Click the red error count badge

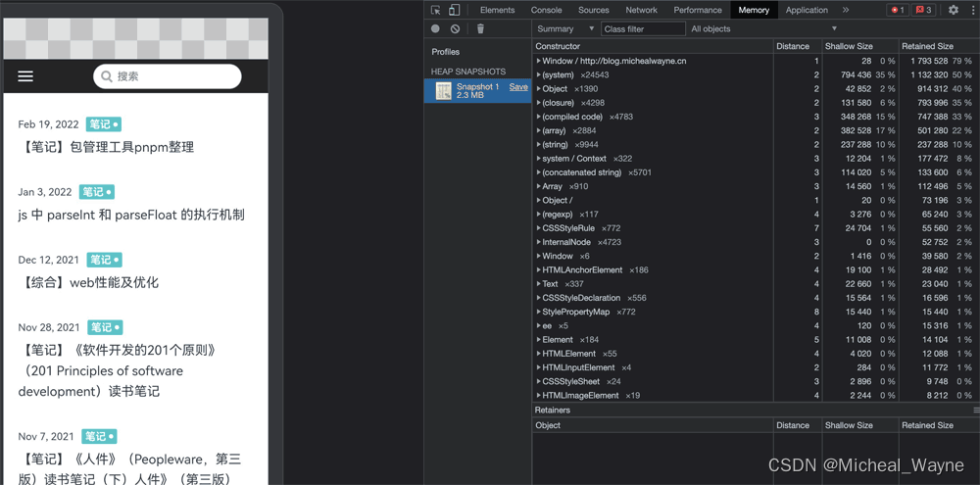pos(898,10)
